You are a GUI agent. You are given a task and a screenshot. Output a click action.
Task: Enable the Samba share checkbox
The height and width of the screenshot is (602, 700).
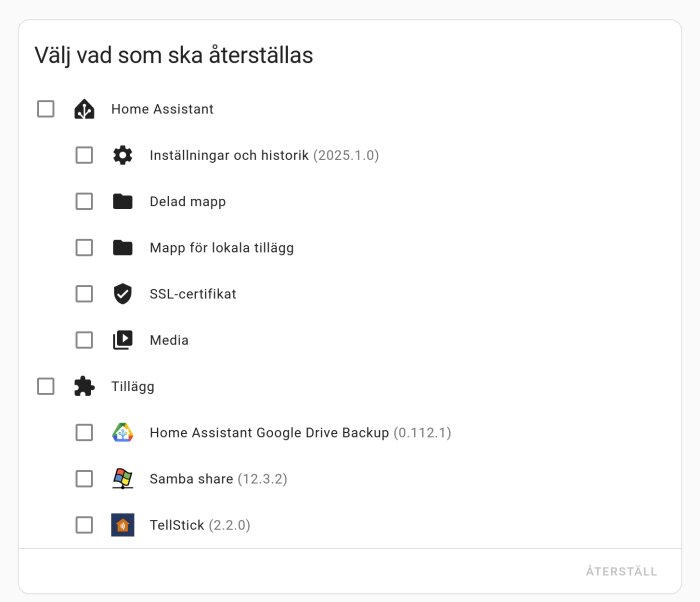pyautogui.click(x=84, y=478)
